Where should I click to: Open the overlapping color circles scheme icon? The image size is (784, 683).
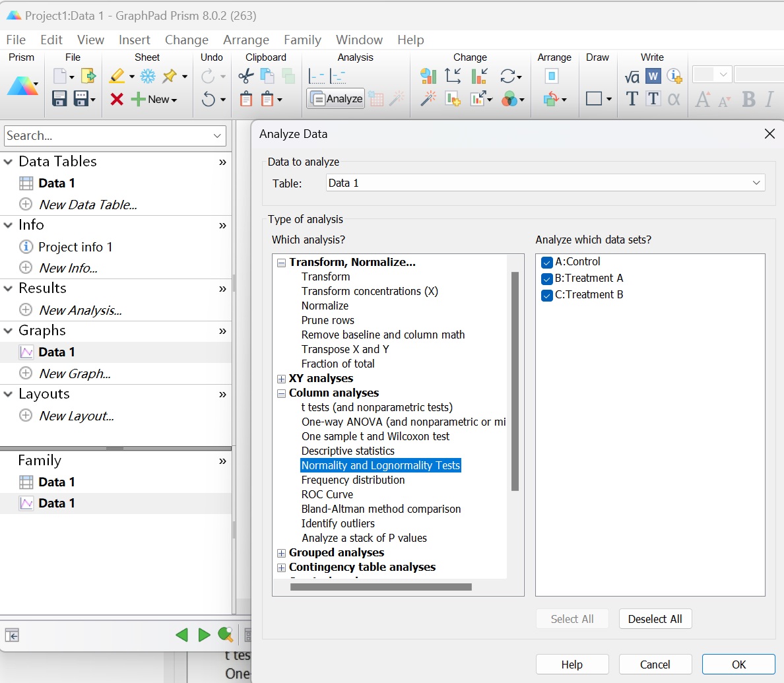[x=509, y=99]
